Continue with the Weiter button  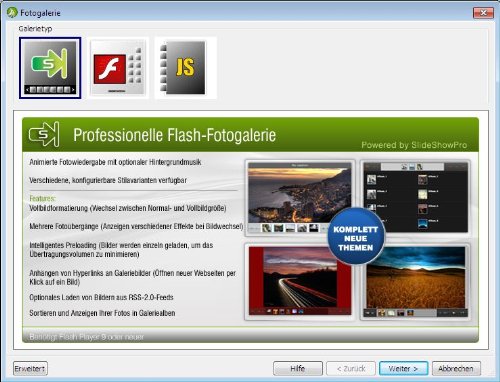403,368
